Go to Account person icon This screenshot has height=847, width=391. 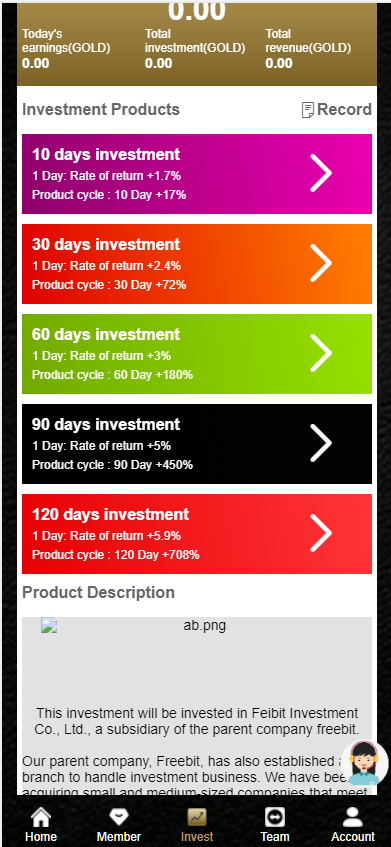353,817
